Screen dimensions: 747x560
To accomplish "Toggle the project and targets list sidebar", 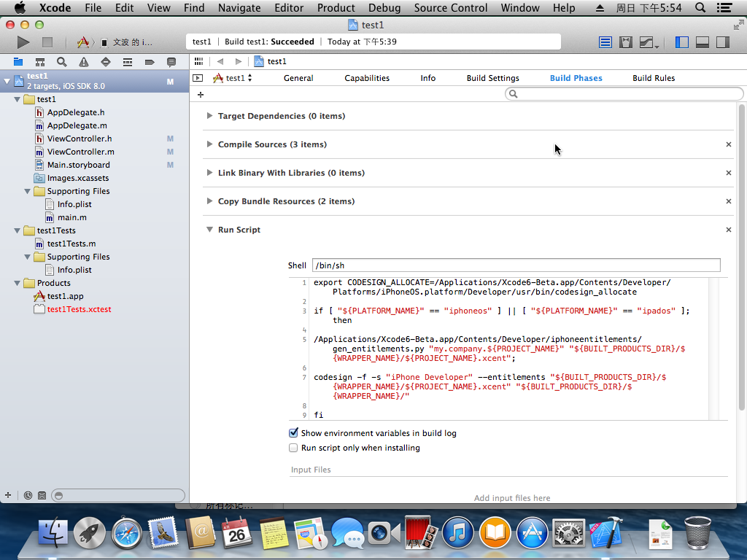I will pyautogui.click(x=198, y=78).
